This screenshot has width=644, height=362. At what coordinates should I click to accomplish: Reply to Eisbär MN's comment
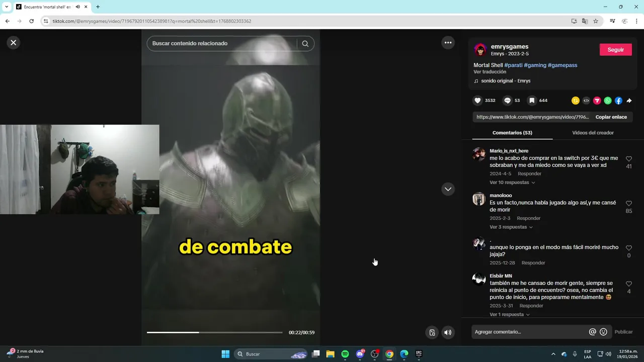coord(531,306)
